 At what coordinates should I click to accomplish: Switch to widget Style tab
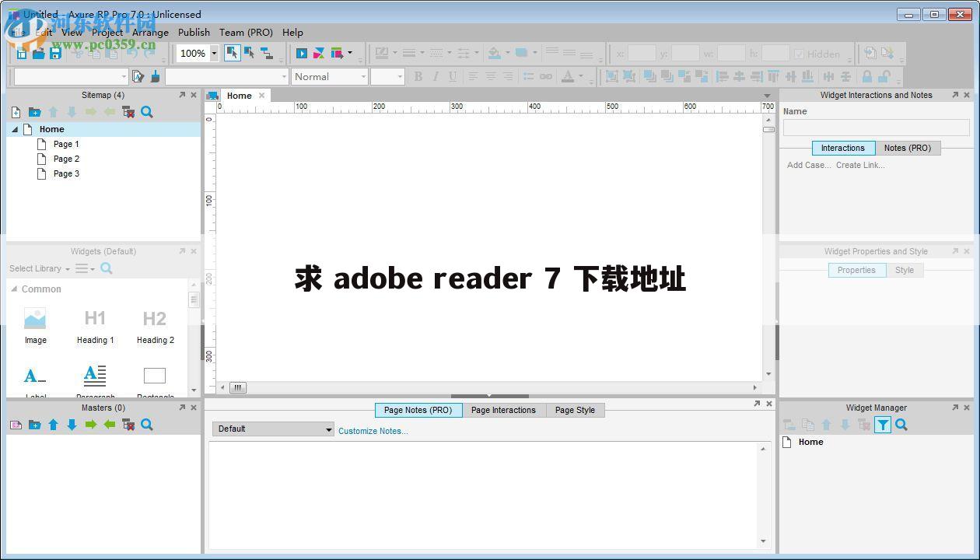pos(905,270)
